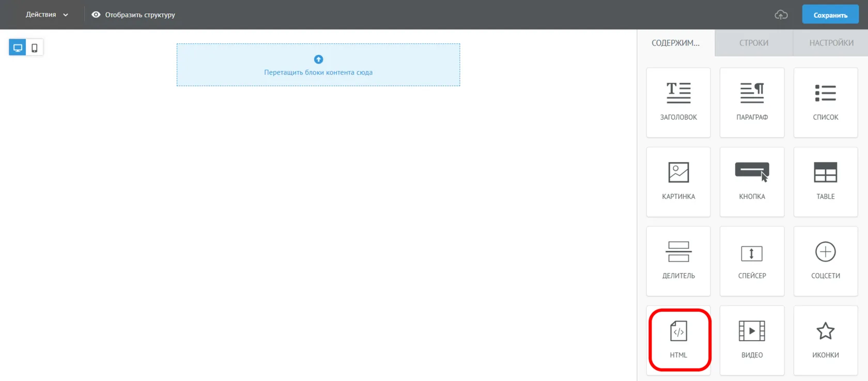Open the Действия dropdown menu
Viewport: 868px width, 381px height.
pyautogui.click(x=47, y=14)
